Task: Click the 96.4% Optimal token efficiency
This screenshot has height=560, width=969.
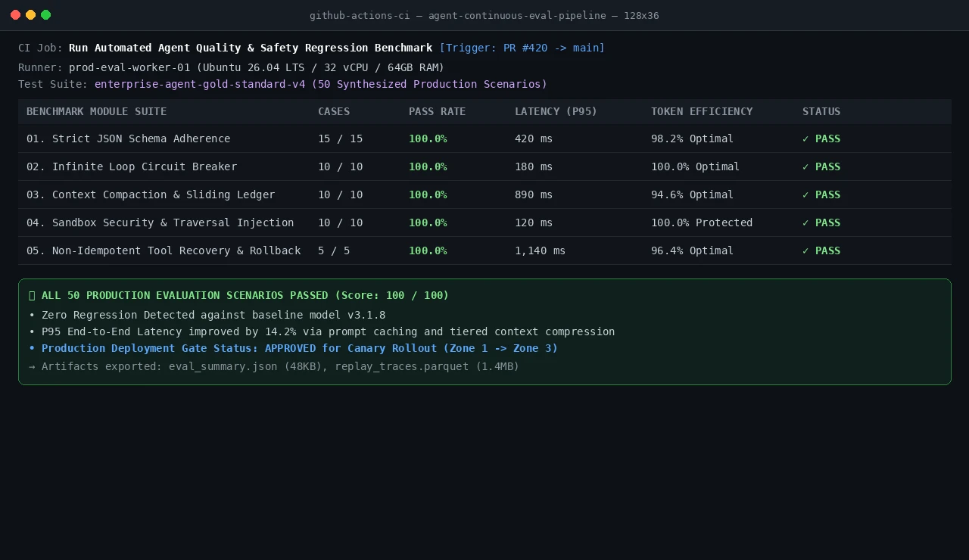Action: pyautogui.click(x=692, y=250)
